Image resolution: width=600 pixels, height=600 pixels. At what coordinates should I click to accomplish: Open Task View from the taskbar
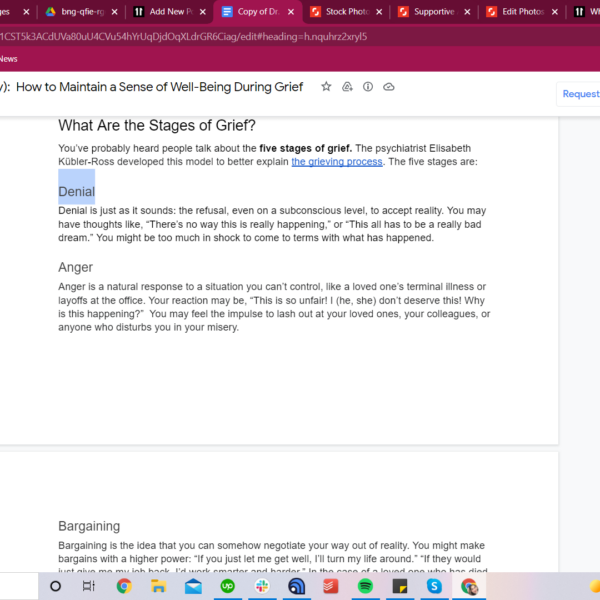pos(89,586)
